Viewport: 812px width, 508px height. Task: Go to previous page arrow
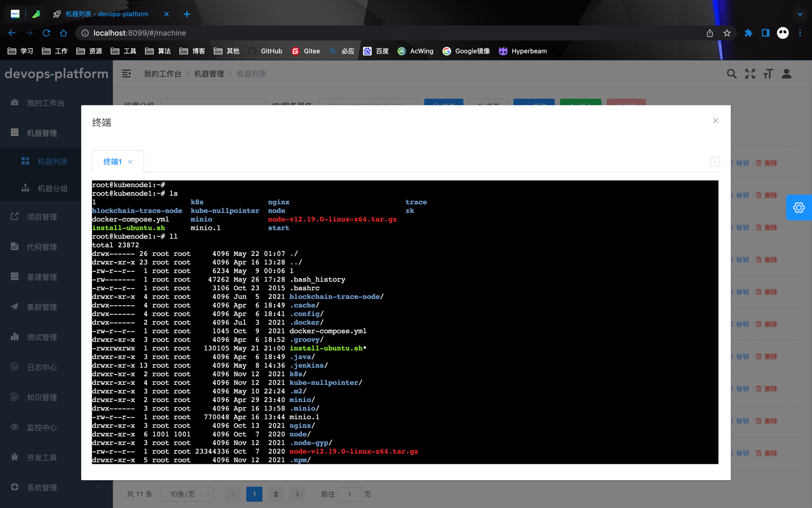233,494
